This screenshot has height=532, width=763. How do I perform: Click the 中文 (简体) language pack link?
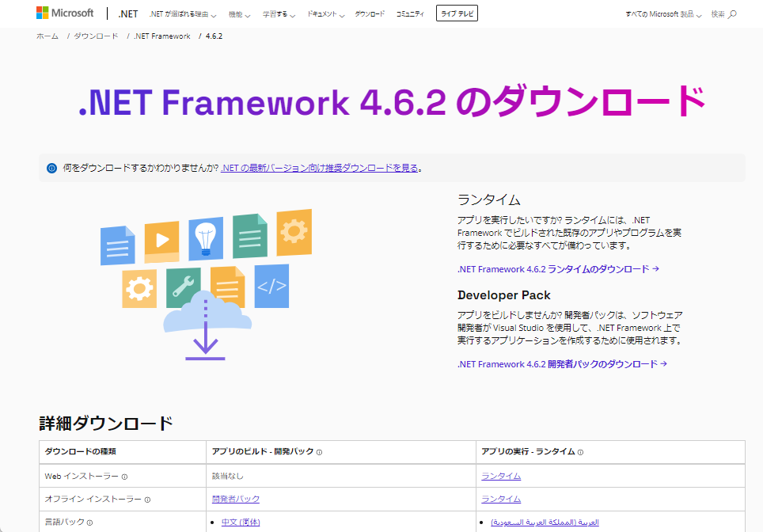[x=239, y=524]
